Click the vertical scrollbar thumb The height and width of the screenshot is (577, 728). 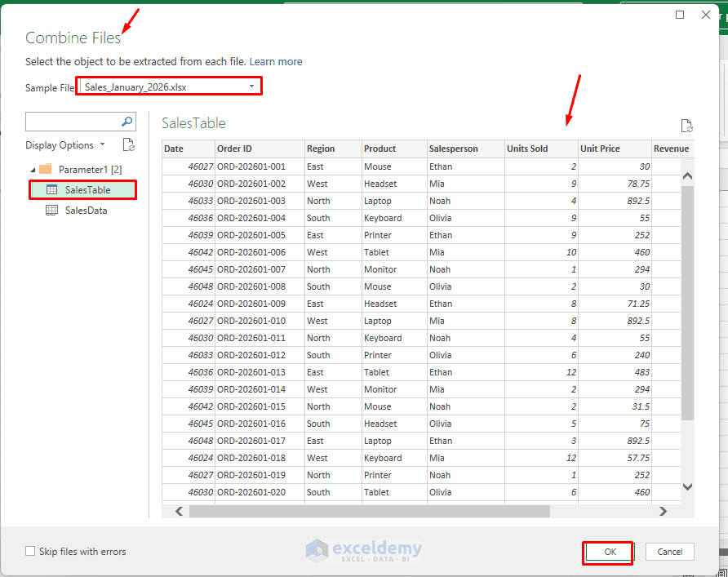point(688,303)
